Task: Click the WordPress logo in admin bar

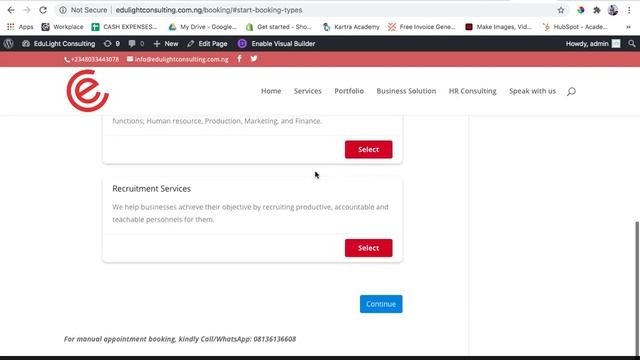Action: click(9, 44)
